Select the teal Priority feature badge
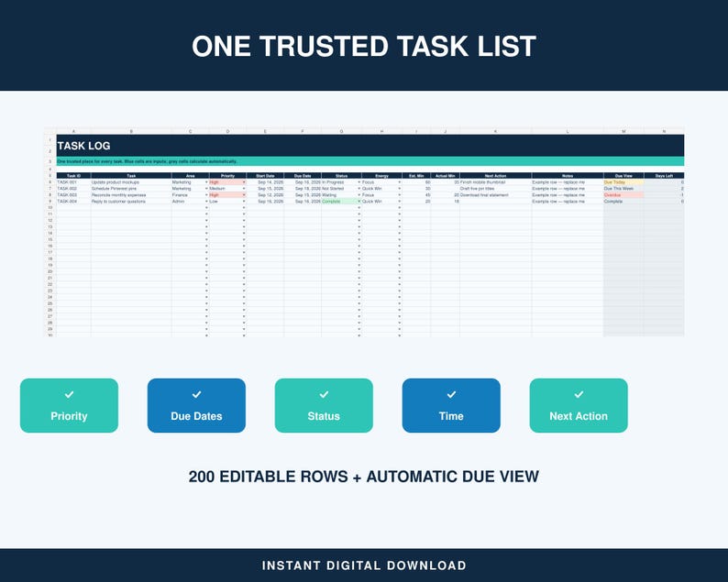This screenshot has height=582, width=728. [69, 406]
